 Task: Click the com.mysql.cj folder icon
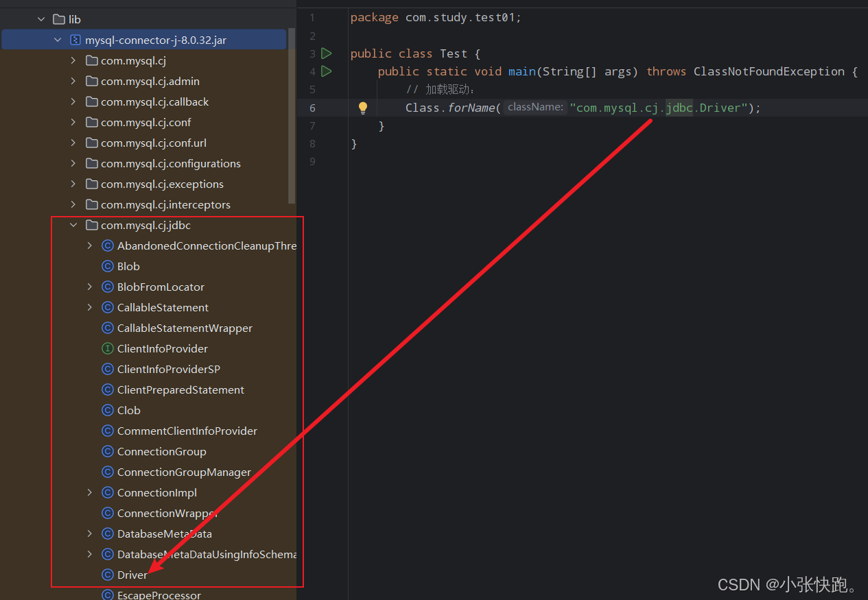coord(91,60)
